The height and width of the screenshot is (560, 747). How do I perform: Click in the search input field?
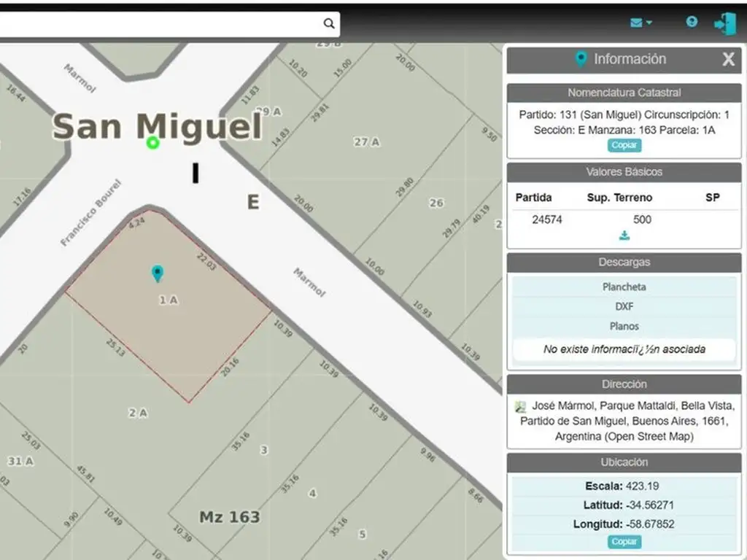click(160, 23)
